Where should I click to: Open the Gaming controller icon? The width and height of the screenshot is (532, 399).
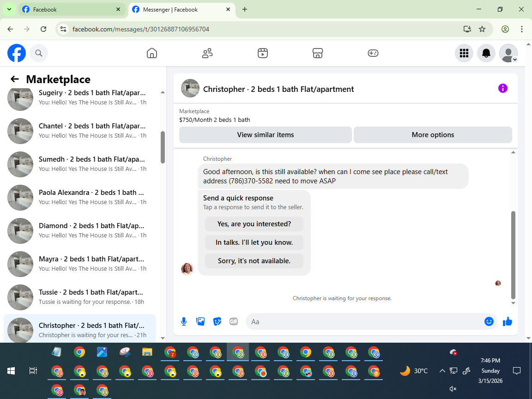(373, 53)
